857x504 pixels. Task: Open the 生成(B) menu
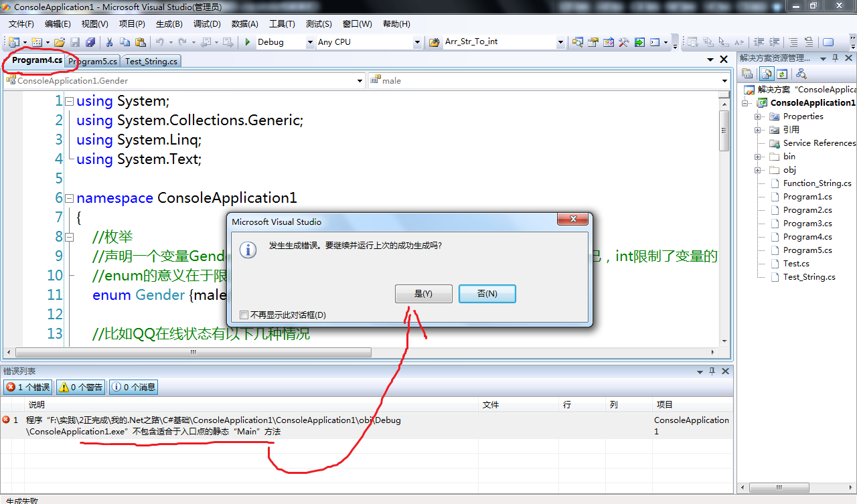(x=169, y=24)
